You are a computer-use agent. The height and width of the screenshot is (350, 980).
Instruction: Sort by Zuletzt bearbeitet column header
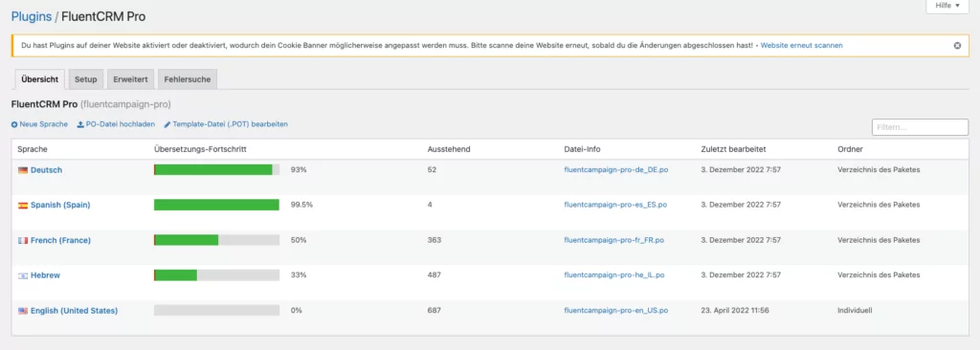[733, 149]
